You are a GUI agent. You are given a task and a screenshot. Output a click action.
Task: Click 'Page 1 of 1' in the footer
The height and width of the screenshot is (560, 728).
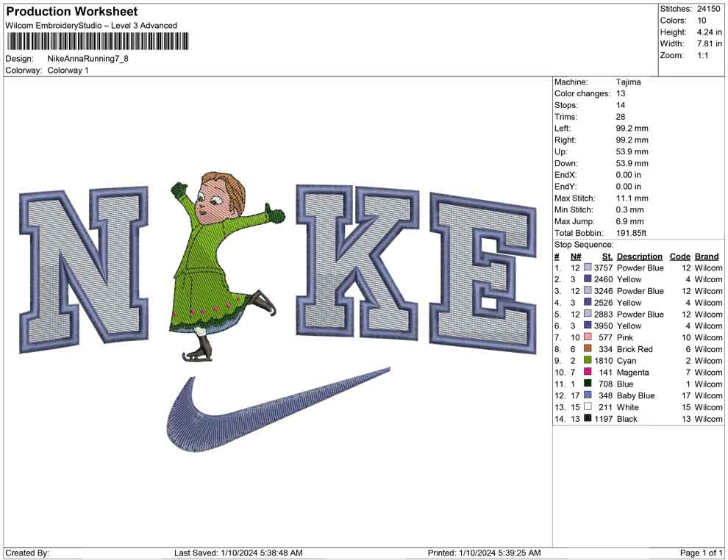[701, 553]
